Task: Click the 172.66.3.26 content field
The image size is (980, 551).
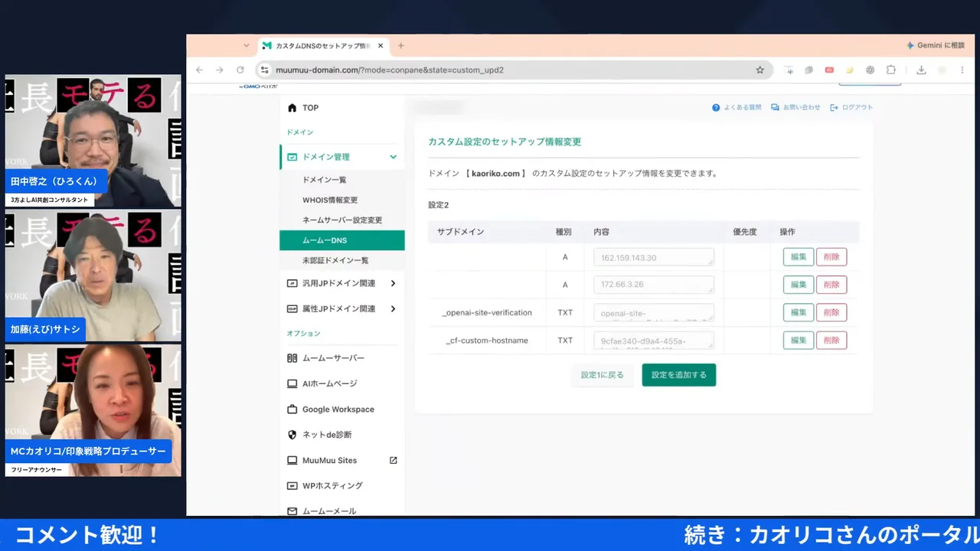Action: 654,285
